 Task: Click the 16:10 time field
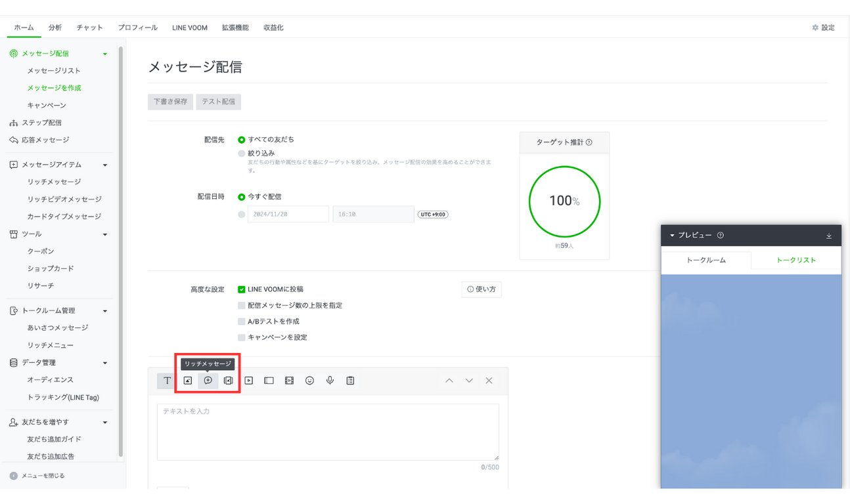[x=373, y=215]
